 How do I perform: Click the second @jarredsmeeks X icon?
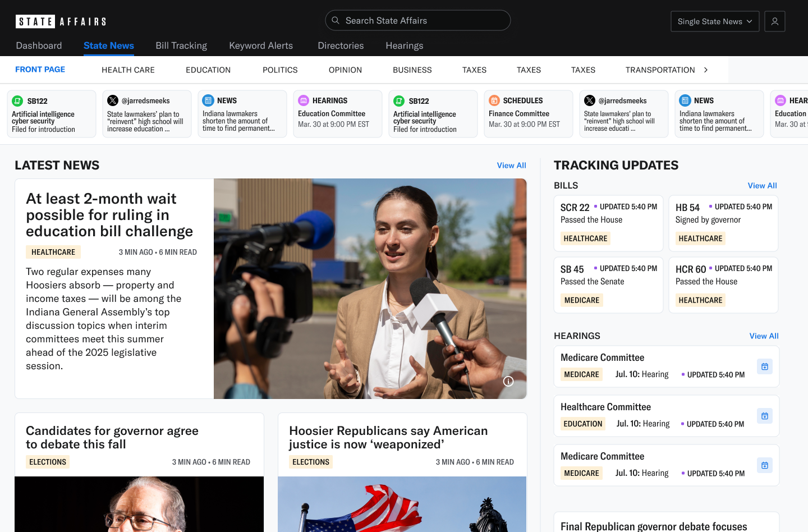pos(590,100)
